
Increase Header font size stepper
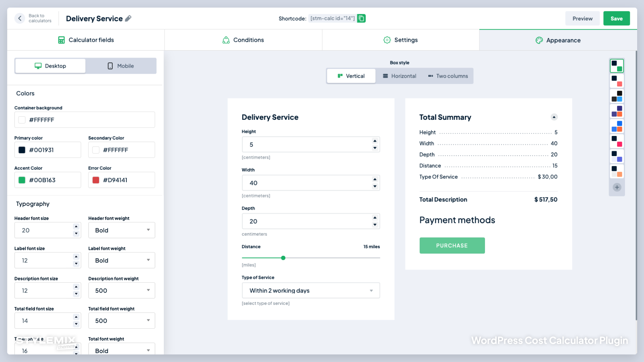pyautogui.click(x=76, y=226)
